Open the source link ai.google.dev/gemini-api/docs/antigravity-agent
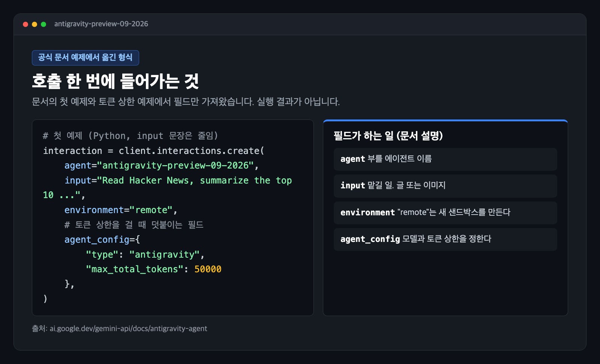This screenshot has width=600, height=364. pos(128,329)
